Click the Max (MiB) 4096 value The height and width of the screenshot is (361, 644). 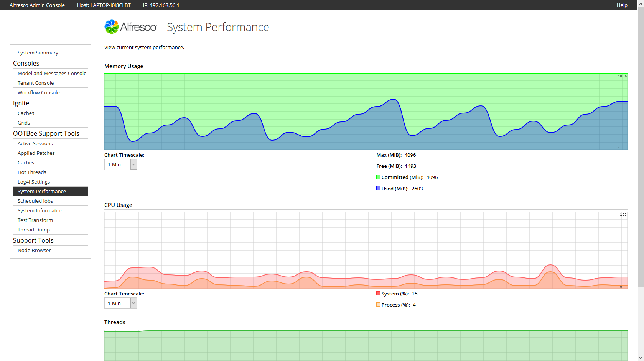(x=410, y=155)
